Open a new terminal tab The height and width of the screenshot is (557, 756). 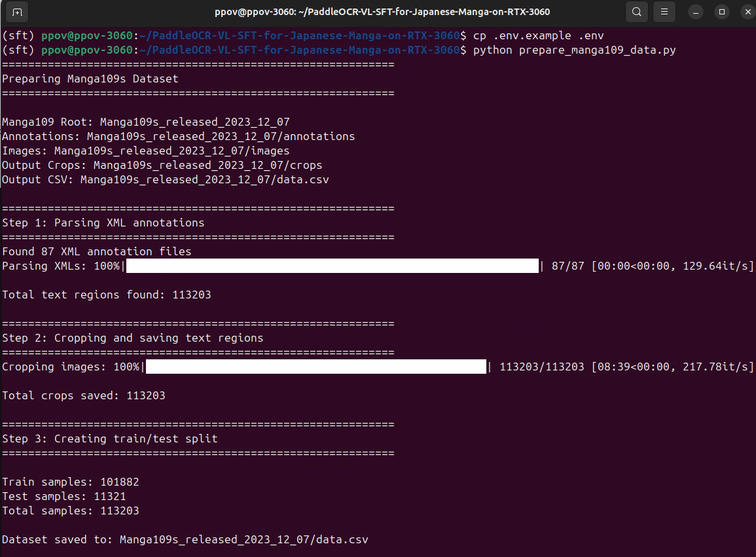click(17, 12)
